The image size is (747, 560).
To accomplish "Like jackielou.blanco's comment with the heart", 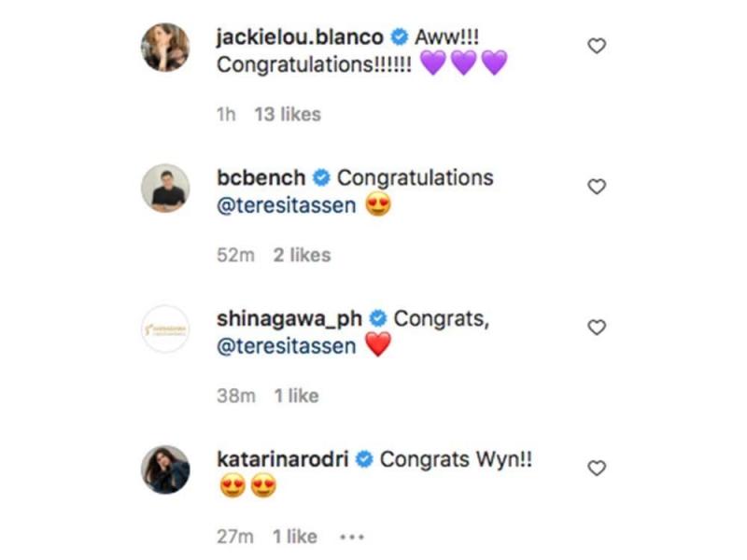I will (x=596, y=46).
